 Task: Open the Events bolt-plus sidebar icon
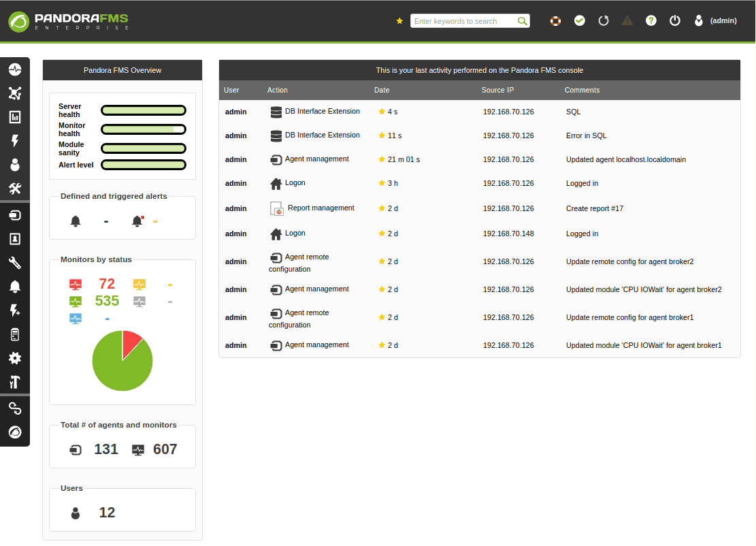[15, 310]
